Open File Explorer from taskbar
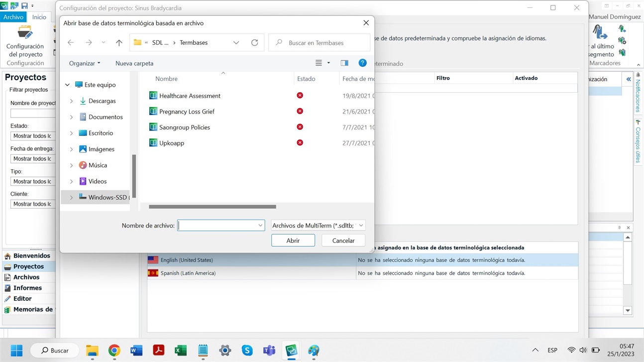Image resolution: width=644 pixels, height=362 pixels. pos(92,351)
